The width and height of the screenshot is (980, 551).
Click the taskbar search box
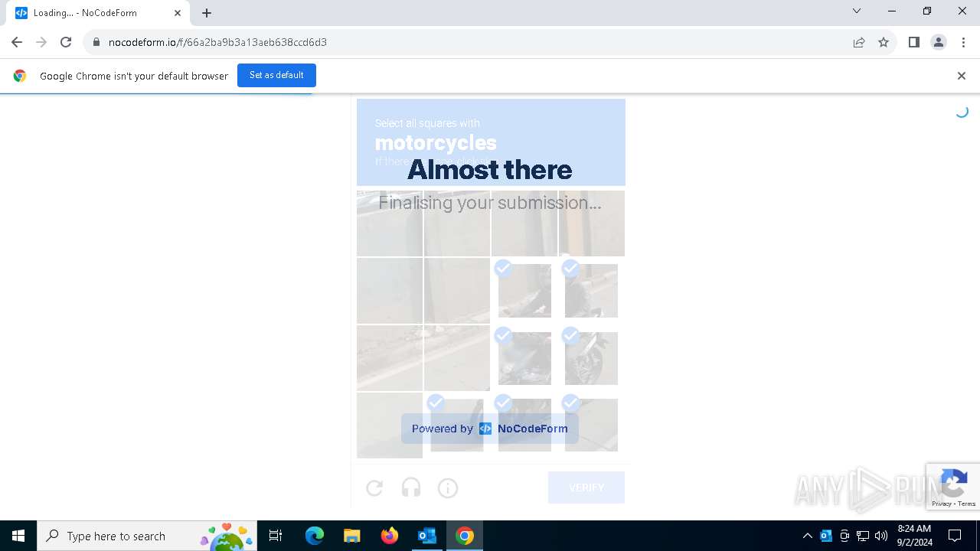point(147,536)
